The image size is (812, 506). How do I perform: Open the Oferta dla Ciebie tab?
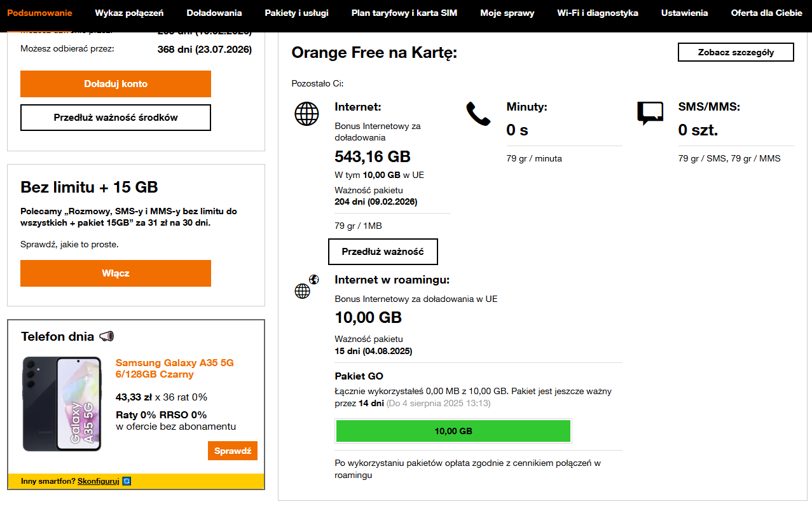coord(767,13)
